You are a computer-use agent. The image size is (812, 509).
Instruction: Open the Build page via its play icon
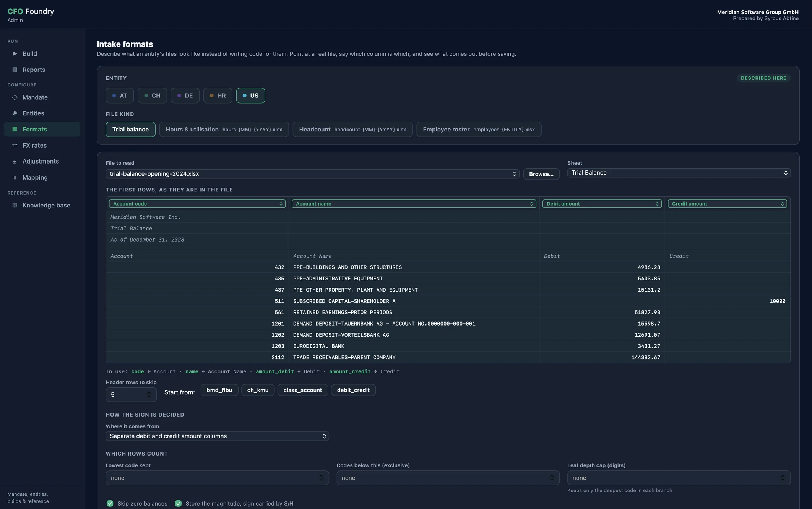(x=15, y=53)
